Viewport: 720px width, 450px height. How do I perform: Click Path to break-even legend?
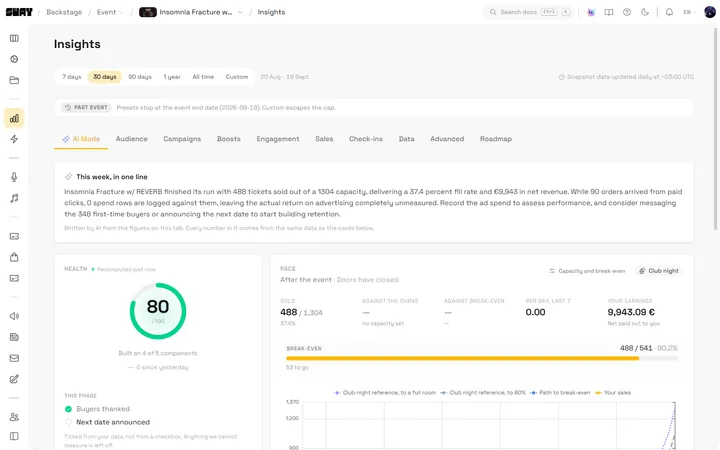pyautogui.click(x=560, y=393)
